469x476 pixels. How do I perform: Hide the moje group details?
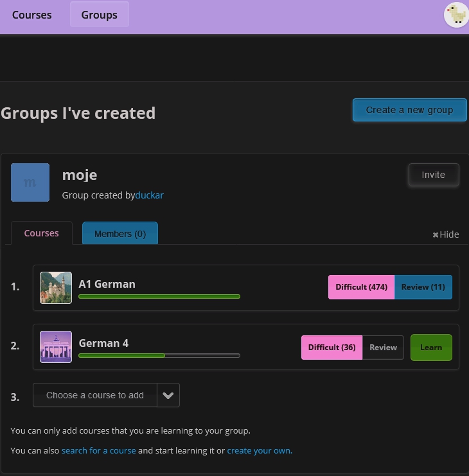[x=446, y=234]
